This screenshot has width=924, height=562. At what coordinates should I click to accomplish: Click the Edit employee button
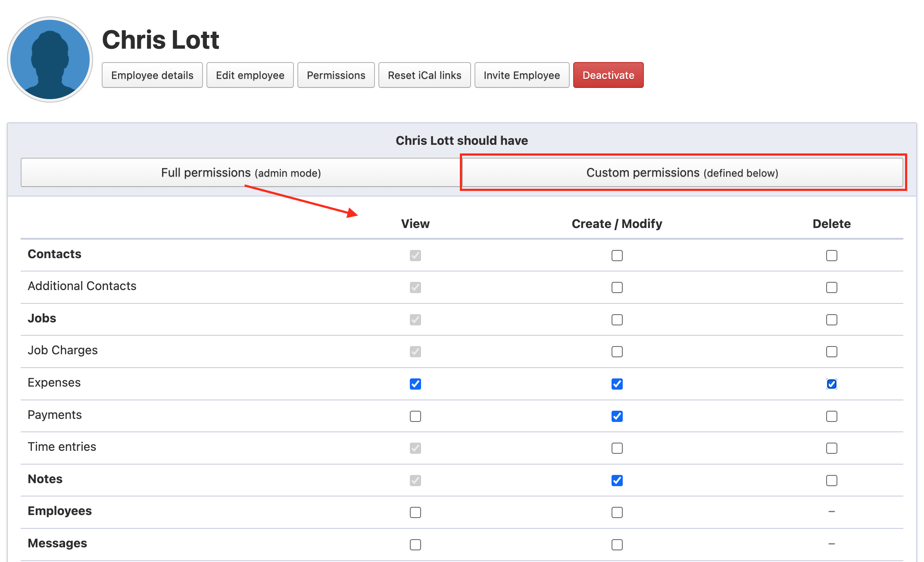[250, 75]
